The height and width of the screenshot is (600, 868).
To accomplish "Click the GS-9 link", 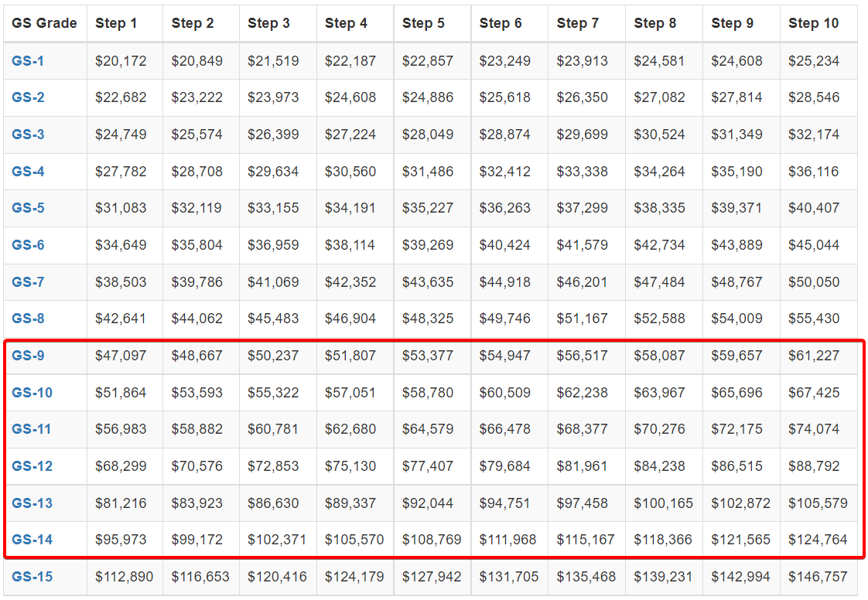I will 28,356.
